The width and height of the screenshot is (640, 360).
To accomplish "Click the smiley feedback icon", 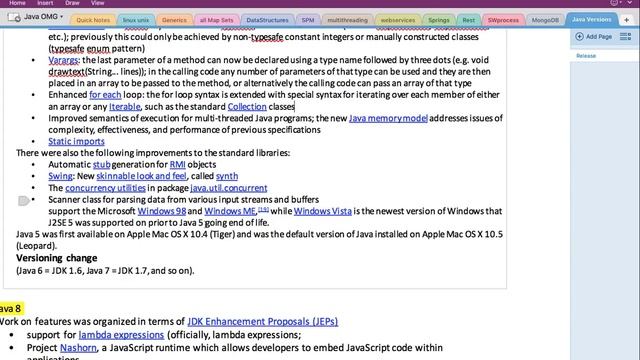I will pos(614,2).
